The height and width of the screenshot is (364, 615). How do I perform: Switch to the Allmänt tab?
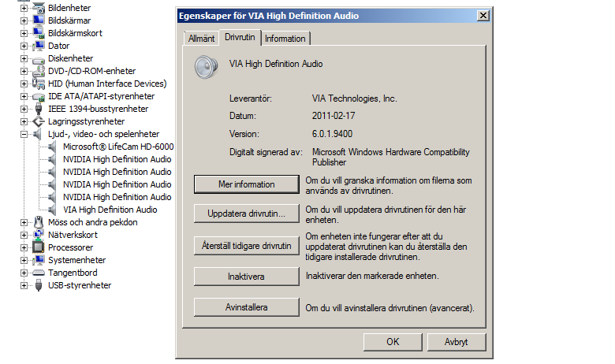coord(201,39)
